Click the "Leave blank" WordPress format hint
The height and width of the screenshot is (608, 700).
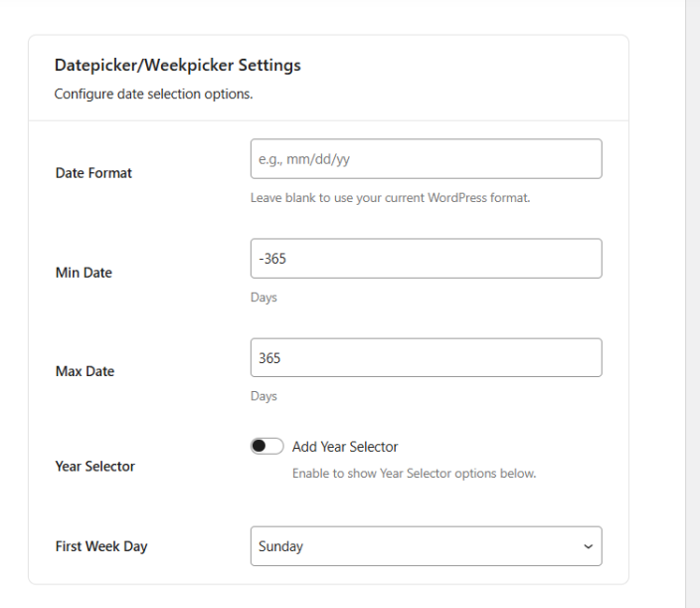390,197
